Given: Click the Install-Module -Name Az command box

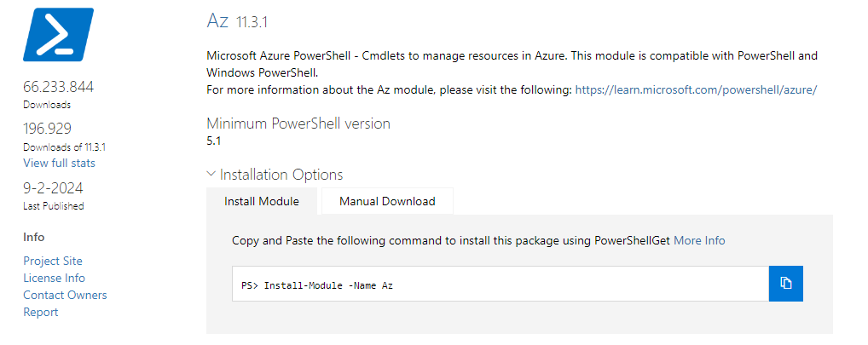Looking at the screenshot, I should tap(501, 284).
